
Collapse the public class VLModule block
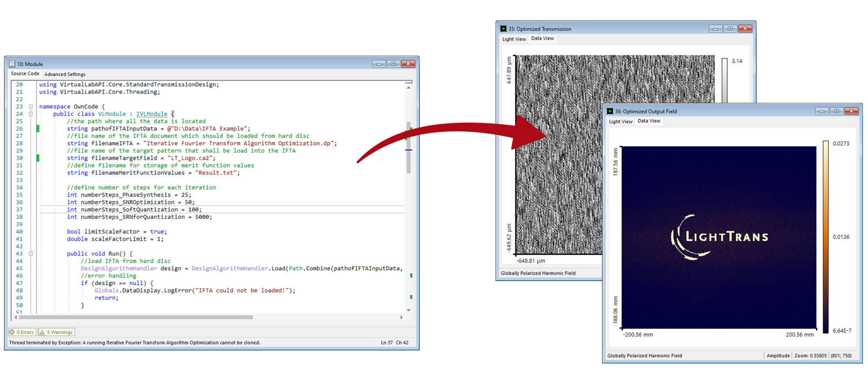(x=31, y=114)
